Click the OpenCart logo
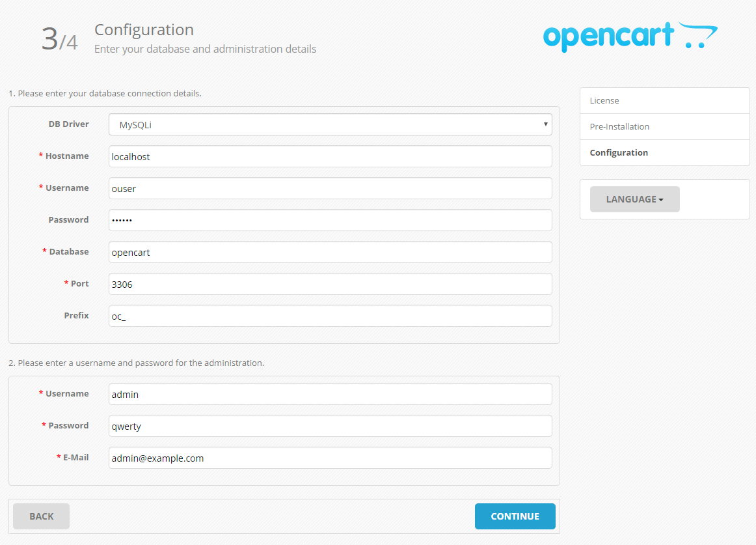756x545 pixels. pyautogui.click(x=630, y=37)
